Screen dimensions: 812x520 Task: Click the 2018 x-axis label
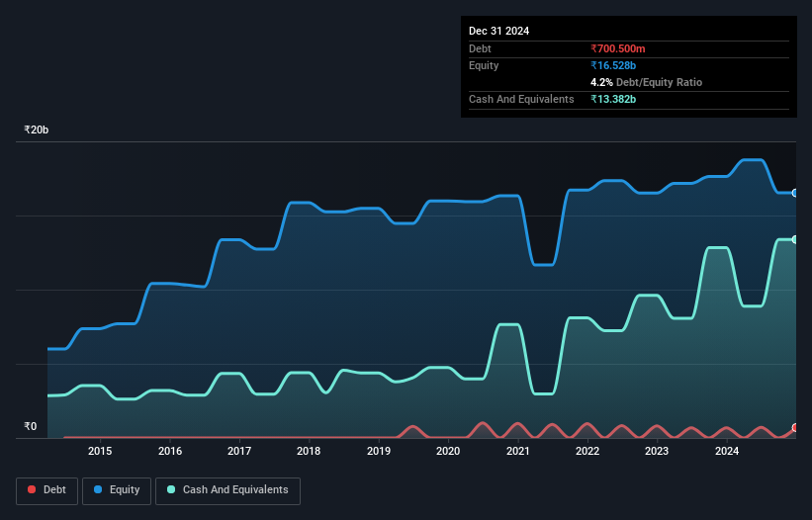coord(309,451)
